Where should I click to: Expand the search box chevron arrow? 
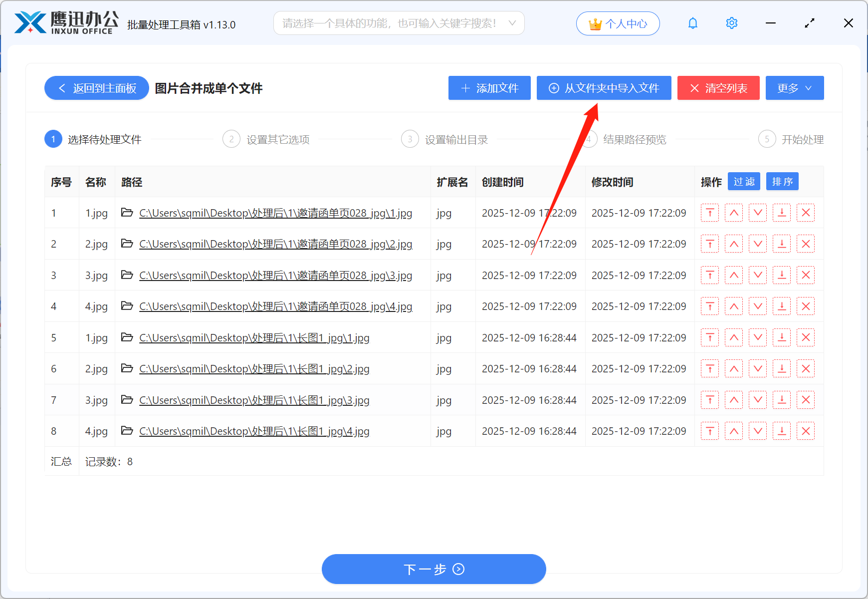point(512,23)
